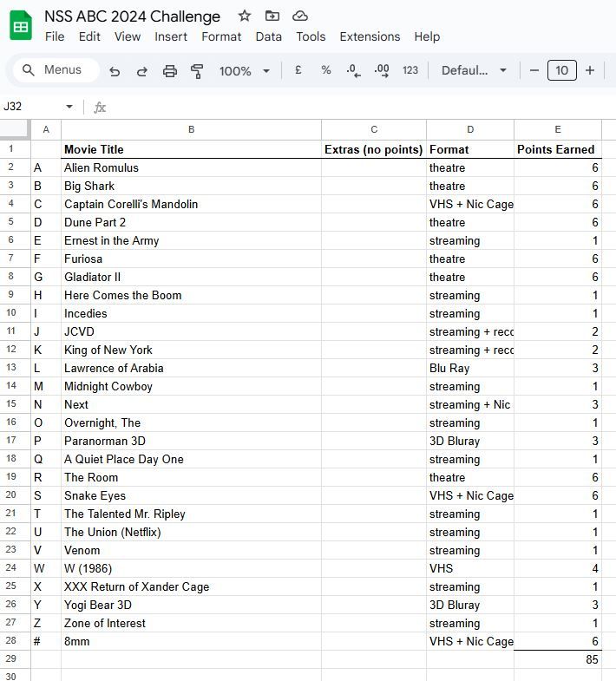616x681 pixels.
Task: Open the Help menu
Action: (x=427, y=36)
